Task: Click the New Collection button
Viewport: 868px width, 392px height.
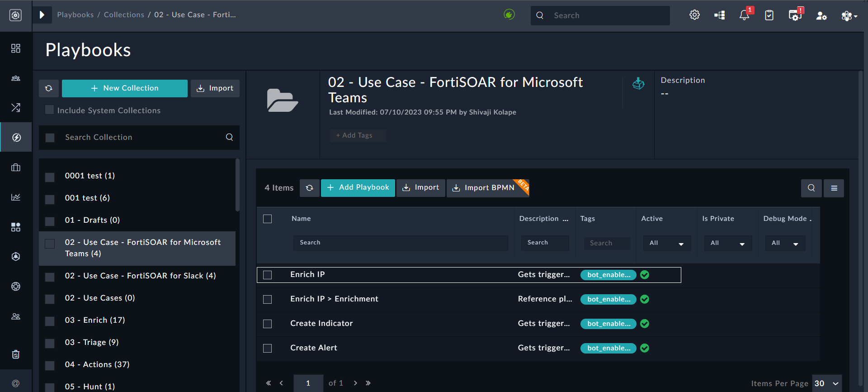Action: tap(125, 88)
